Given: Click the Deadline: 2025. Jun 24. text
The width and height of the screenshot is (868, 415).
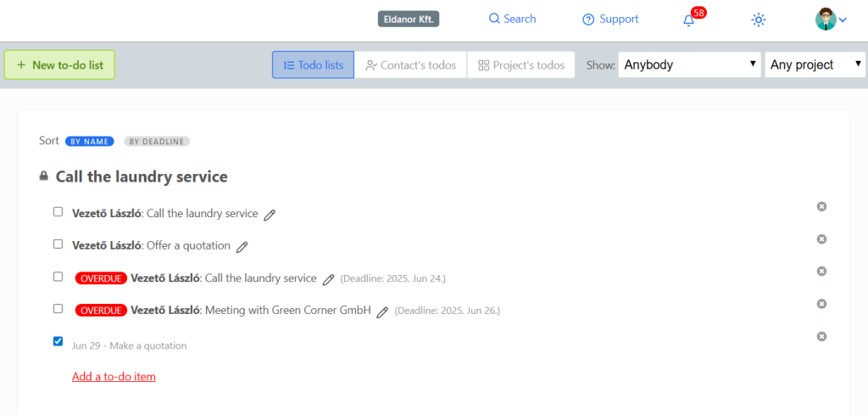Looking at the screenshot, I should (x=393, y=278).
